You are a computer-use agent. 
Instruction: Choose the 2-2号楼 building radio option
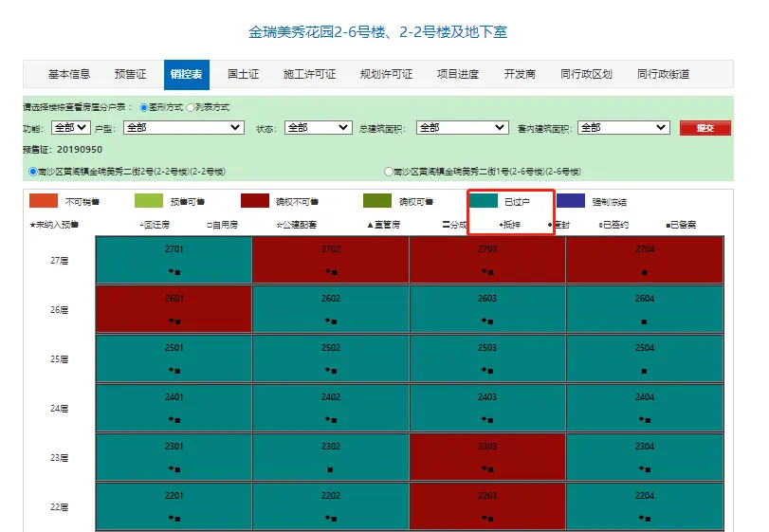click(33, 172)
